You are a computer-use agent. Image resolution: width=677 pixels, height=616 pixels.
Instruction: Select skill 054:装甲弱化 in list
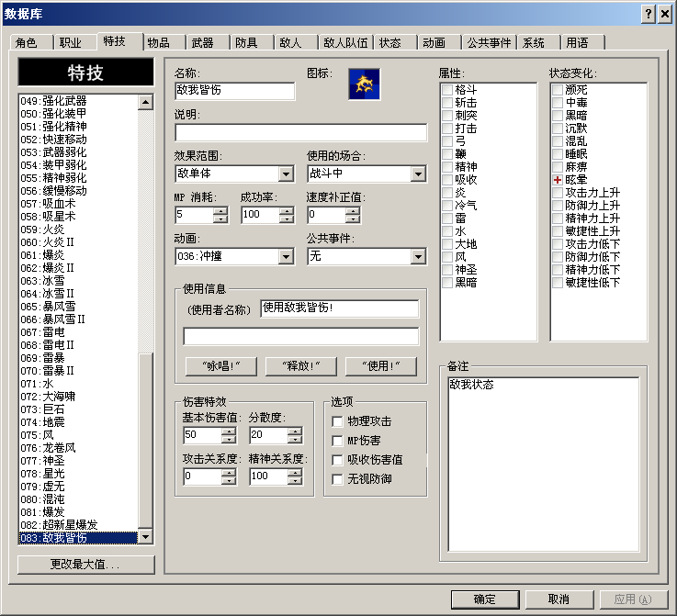pos(79,165)
